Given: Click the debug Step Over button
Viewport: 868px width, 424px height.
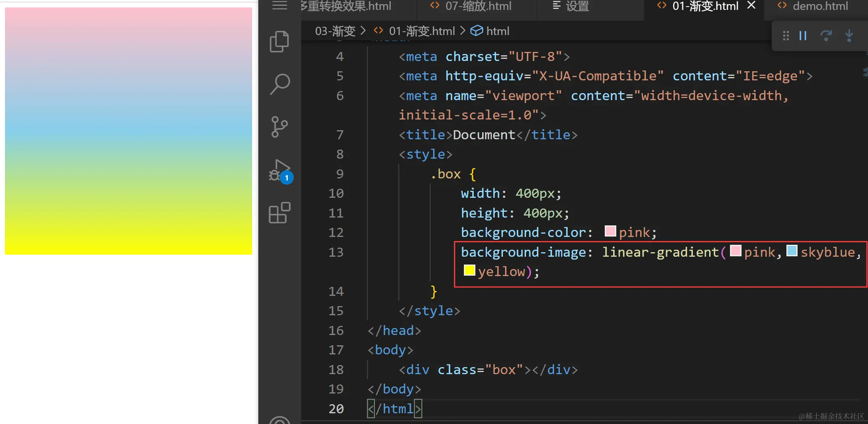Looking at the screenshot, I should click(826, 36).
